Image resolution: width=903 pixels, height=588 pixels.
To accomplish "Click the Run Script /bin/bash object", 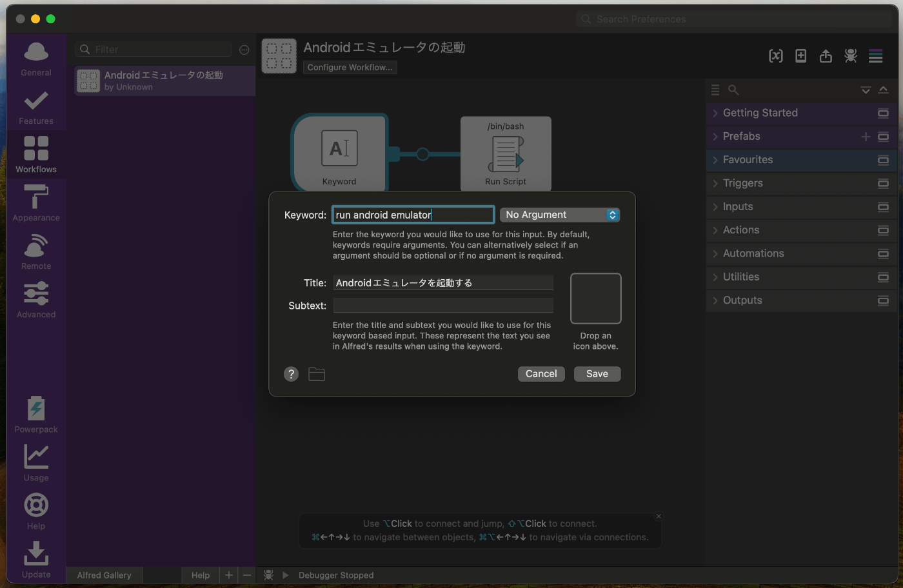I will [506, 153].
